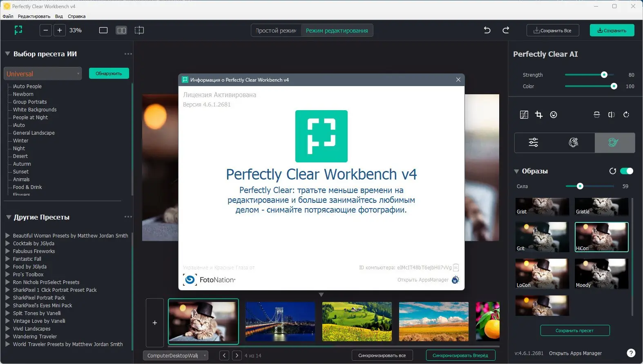The height and width of the screenshot is (364, 643).
Task: Switch to the retouch brush tab
Action: pyautogui.click(x=574, y=142)
